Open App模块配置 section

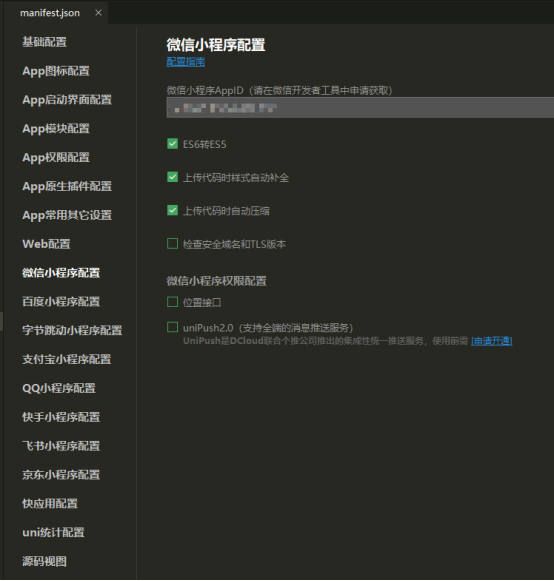[56, 129]
